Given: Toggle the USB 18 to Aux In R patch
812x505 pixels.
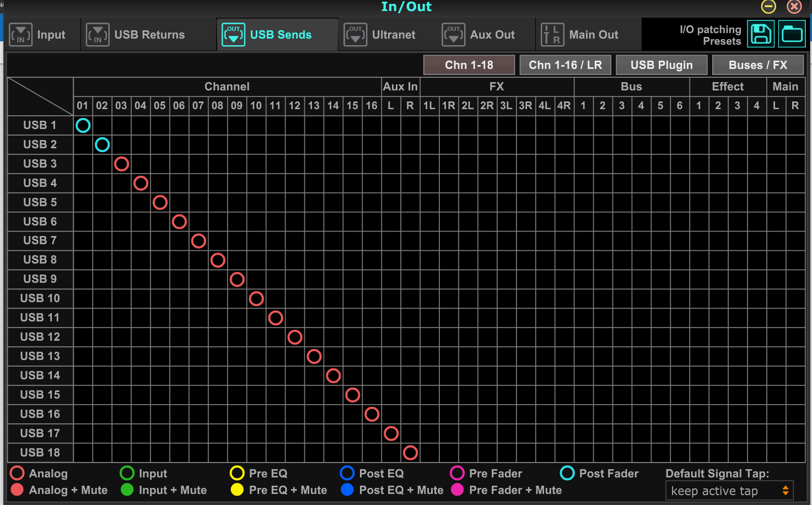Looking at the screenshot, I should pos(410,453).
